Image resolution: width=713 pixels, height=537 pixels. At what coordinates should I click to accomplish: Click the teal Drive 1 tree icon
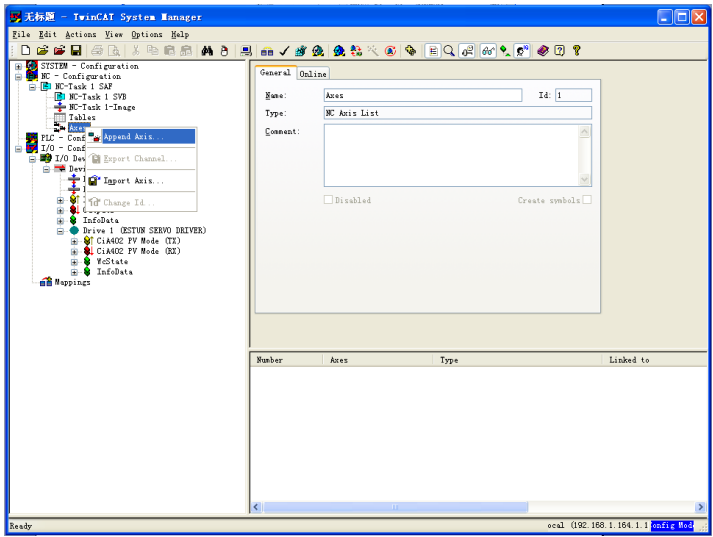[x=74, y=231]
